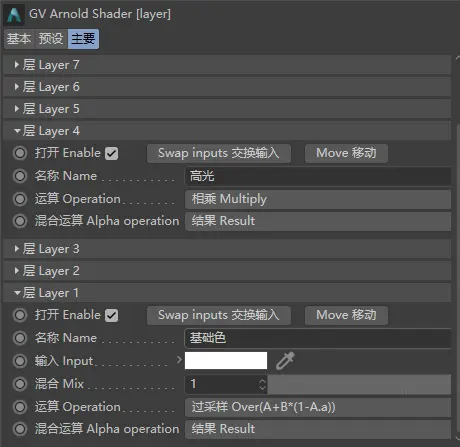Viewport: 460px width, 447px height.
Task: Click Layer 1 Name field containing 基础色
Action: (318, 338)
